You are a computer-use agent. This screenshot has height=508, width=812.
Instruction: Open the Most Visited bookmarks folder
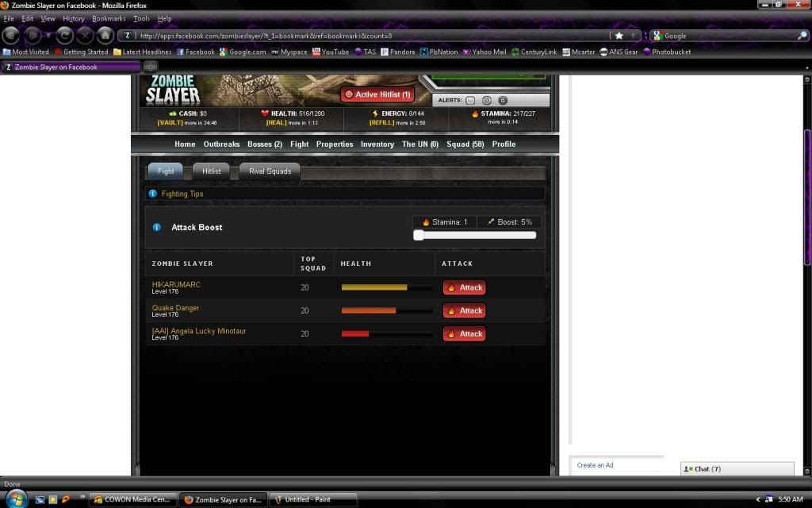point(26,52)
